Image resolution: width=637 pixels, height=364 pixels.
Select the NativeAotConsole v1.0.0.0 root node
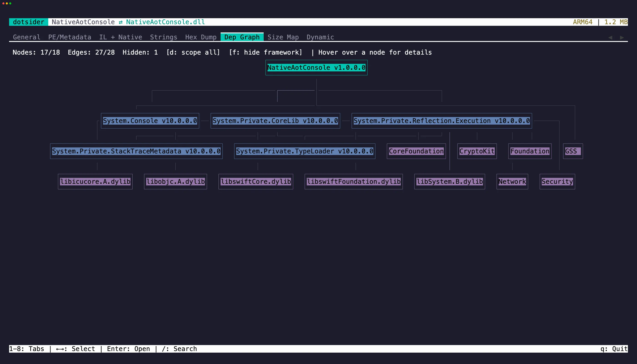[x=316, y=68]
